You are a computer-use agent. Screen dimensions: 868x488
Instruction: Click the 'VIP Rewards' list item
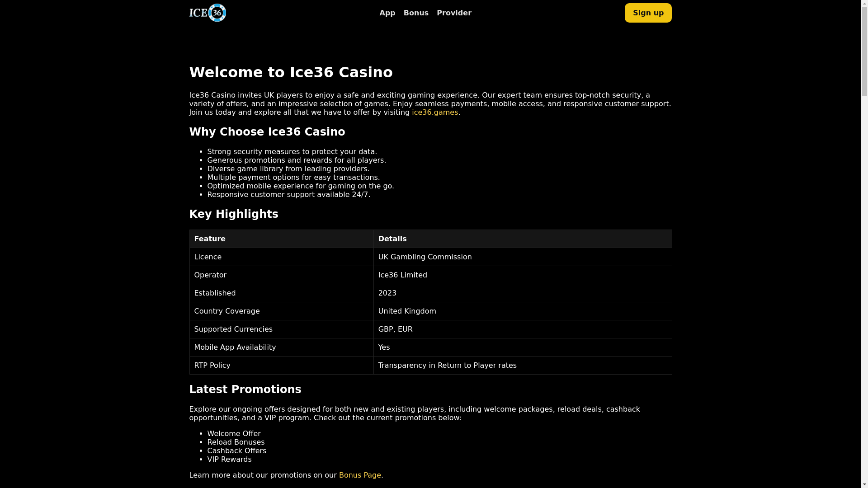click(x=229, y=460)
